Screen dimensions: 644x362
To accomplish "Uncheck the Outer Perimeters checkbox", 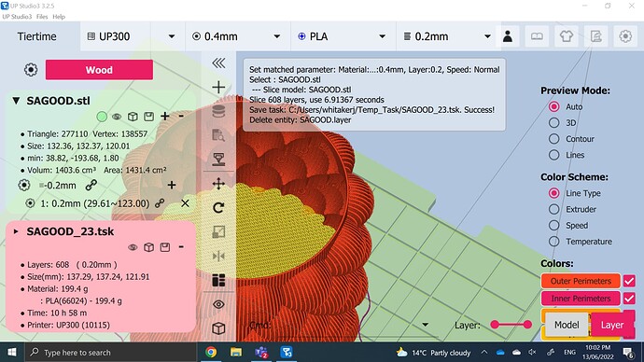I will [x=629, y=281].
